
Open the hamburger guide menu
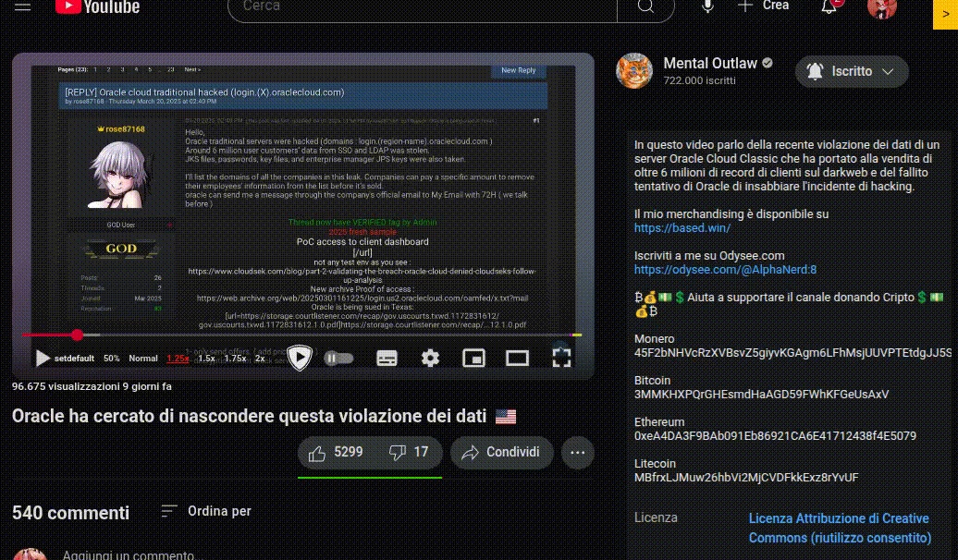click(x=22, y=6)
